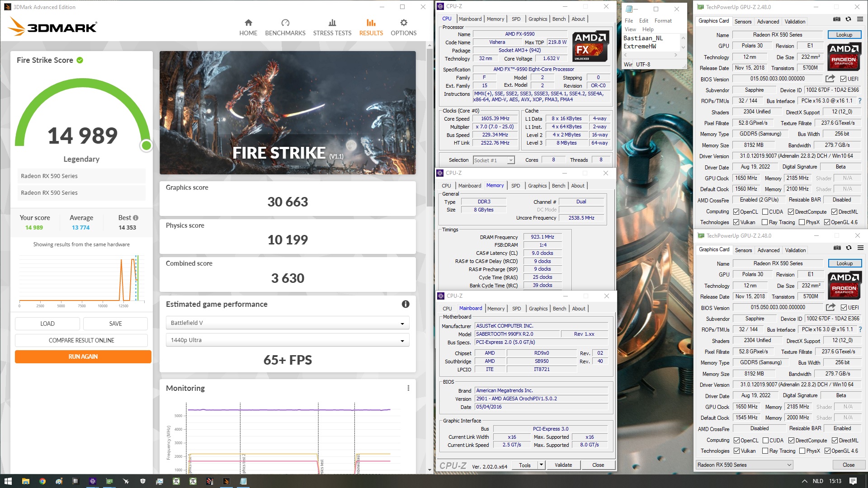The image size is (868, 488).
Task: Click the Lookup button in upper GPU-Z
Action: coord(844,35)
